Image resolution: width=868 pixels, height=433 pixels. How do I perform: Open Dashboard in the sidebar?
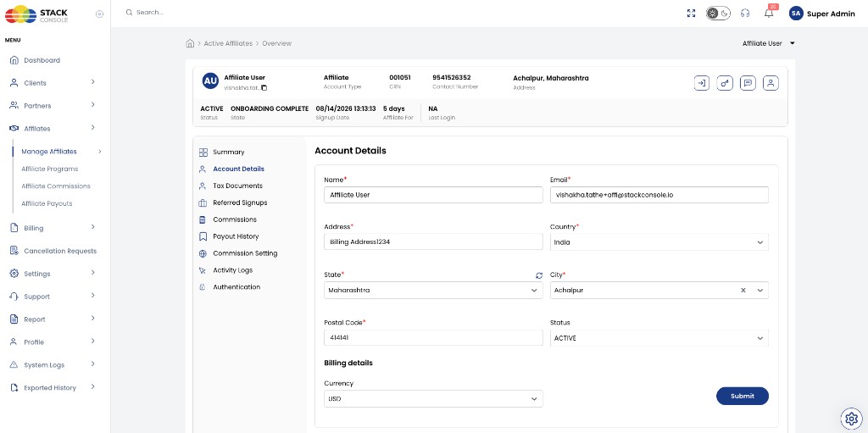[x=42, y=60]
